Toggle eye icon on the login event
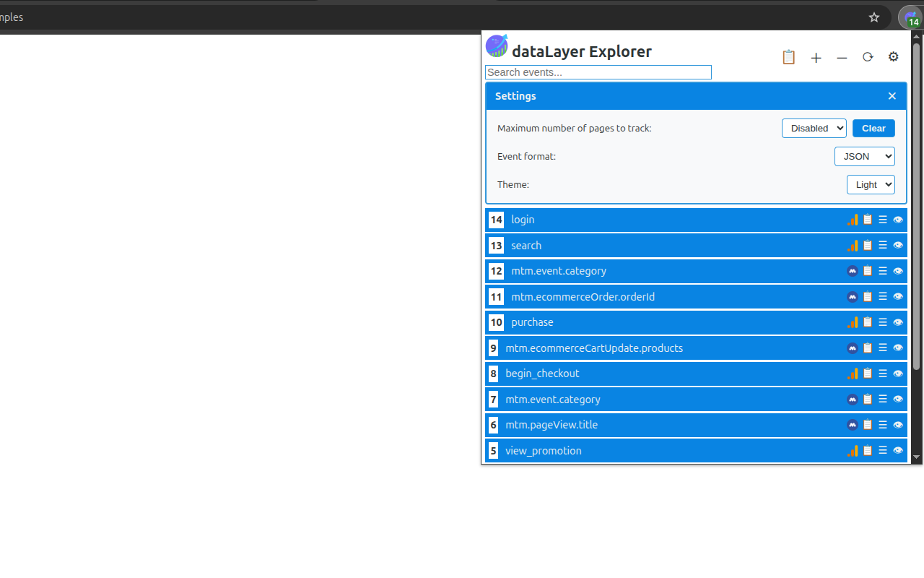 click(x=898, y=220)
